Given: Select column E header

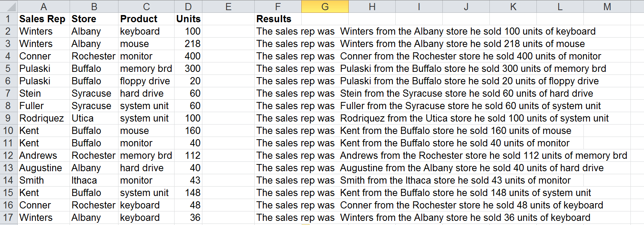Looking at the screenshot, I should click(228, 6).
